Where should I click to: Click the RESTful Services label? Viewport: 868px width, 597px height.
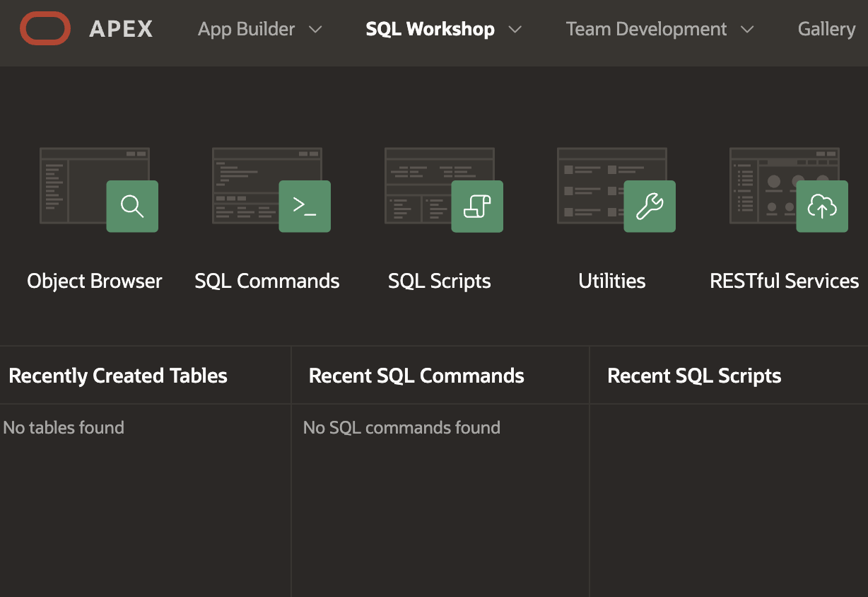pos(785,281)
